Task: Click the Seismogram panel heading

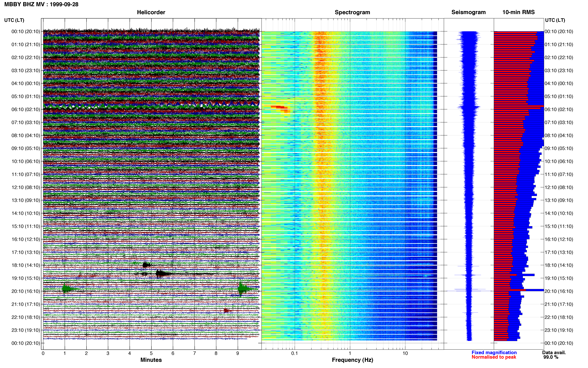Action: tap(468, 12)
